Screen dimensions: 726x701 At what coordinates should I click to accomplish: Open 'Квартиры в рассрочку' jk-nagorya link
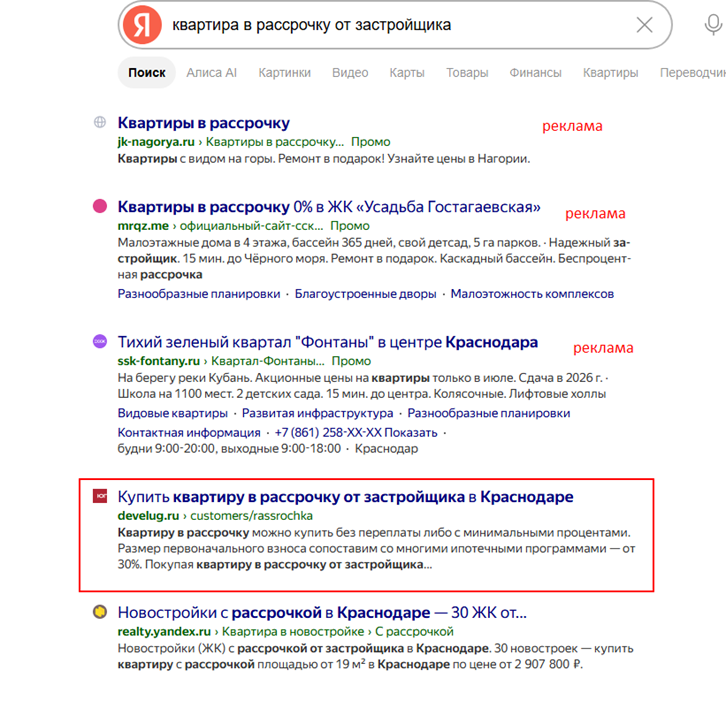tap(204, 123)
